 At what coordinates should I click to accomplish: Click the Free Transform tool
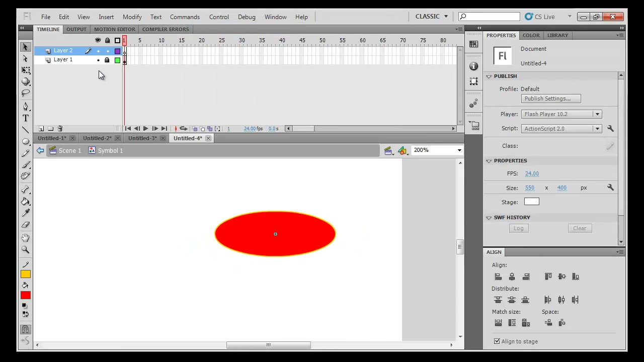pos(26,70)
